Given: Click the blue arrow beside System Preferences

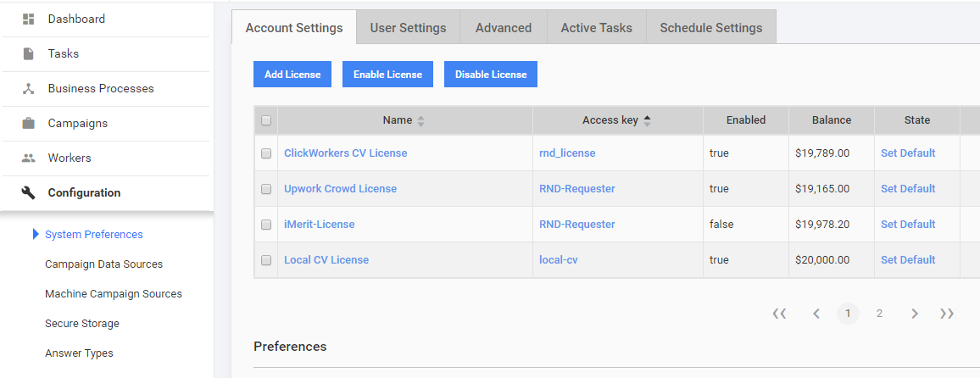Looking at the screenshot, I should point(36,234).
